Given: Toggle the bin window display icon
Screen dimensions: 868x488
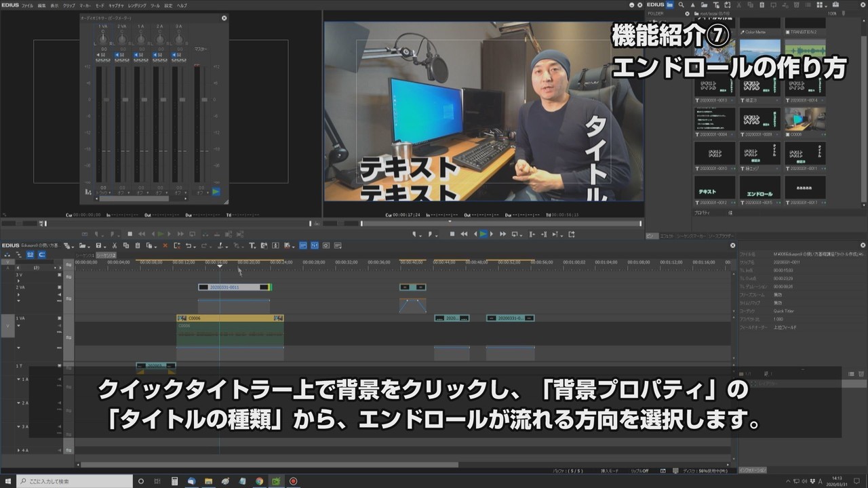Looking at the screenshot, I should pyautogui.click(x=303, y=245).
